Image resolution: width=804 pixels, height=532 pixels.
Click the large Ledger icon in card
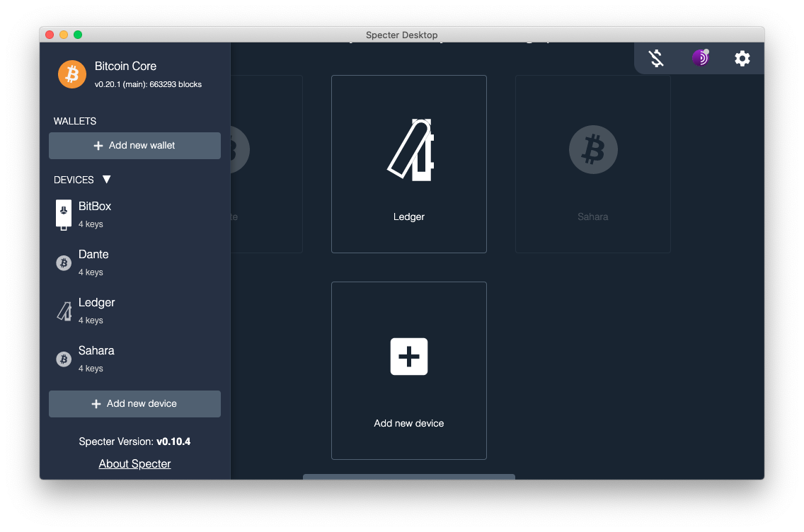click(x=410, y=150)
